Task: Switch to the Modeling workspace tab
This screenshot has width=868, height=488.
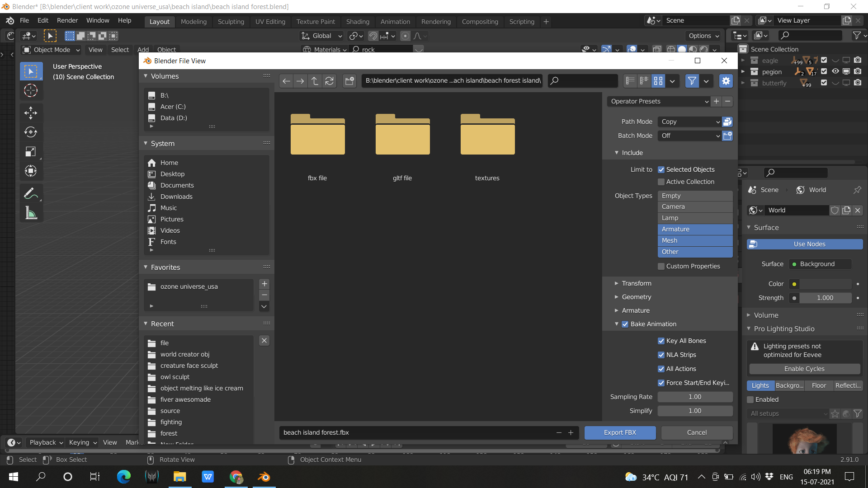Action: tap(193, 22)
